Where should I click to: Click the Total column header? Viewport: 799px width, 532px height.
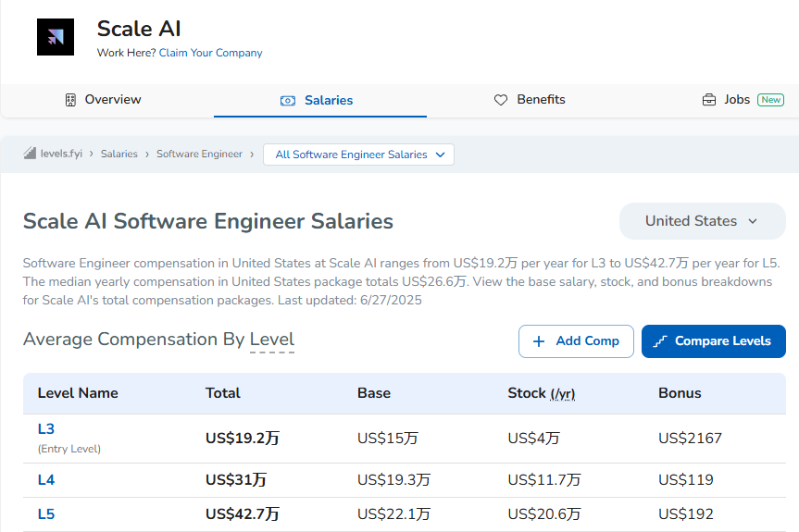click(223, 393)
